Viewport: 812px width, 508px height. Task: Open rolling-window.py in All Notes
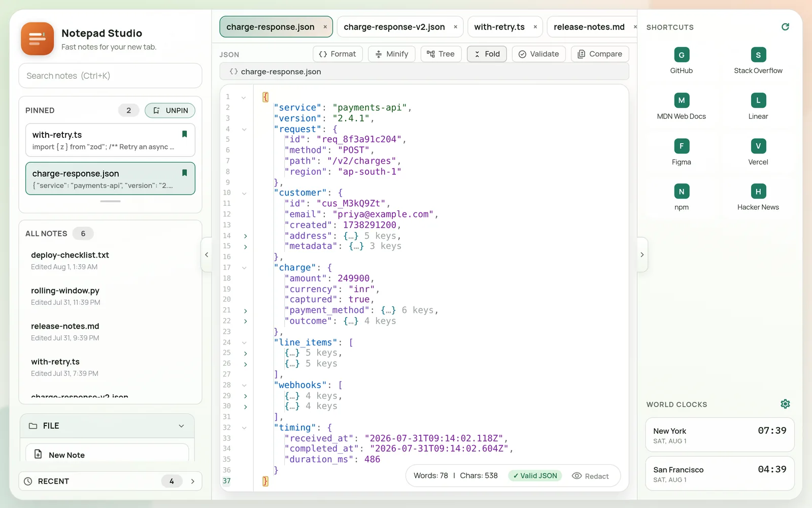coord(110,296)
